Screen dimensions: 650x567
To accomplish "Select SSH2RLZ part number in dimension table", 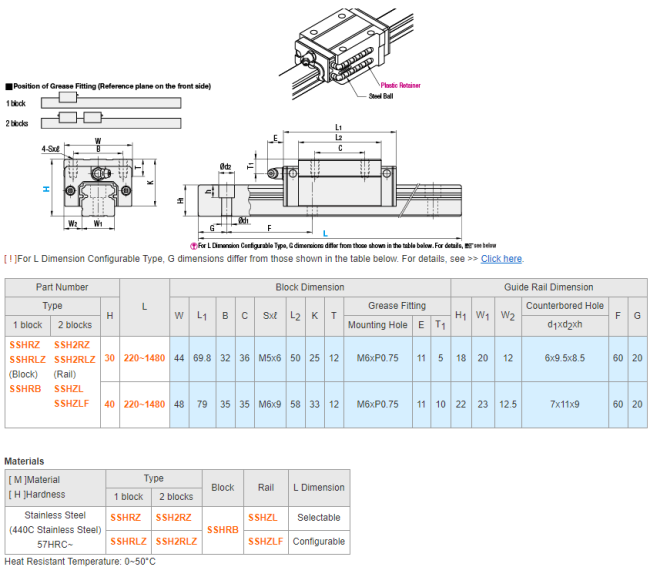I will click(x=75, y=359).
